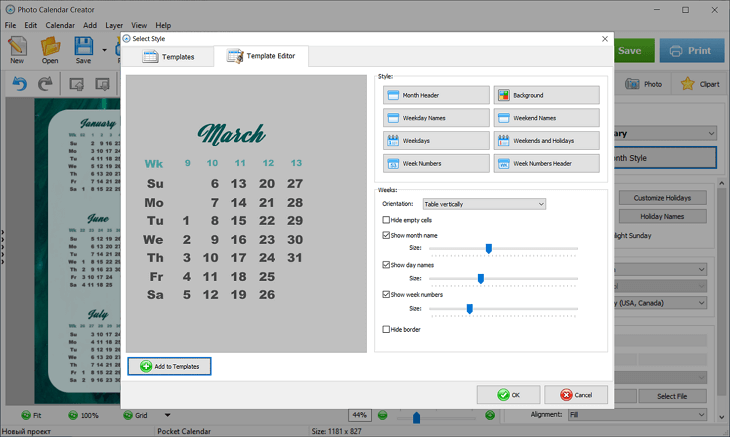Open the Weekend Names style settings
The width and height of the screenshot is (730, 437).
click(x=547, y=118)
